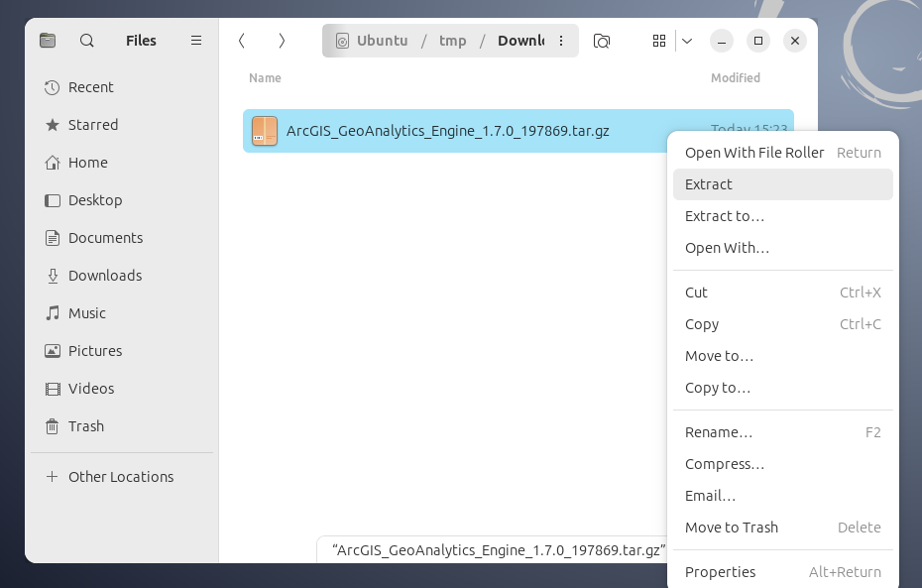The height and width of the screenshot is (588, 922).
Task: Click tmp in the path bar
Action: pos(453,41)
